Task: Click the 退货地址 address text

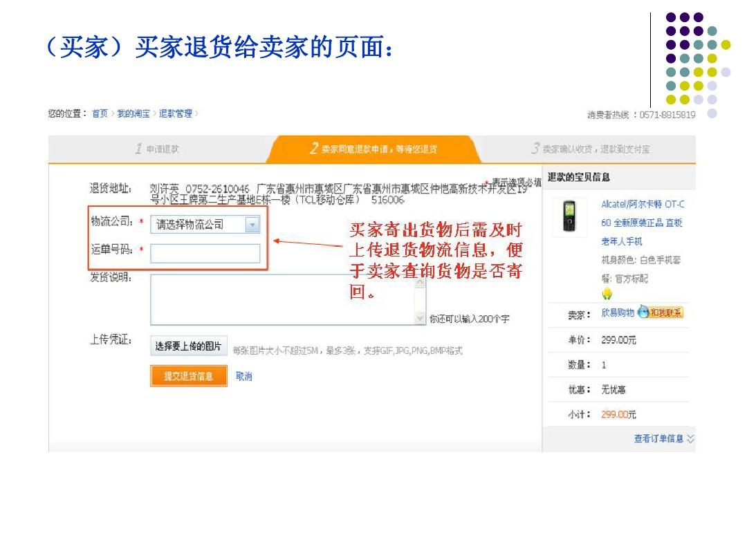Action: 338,194
